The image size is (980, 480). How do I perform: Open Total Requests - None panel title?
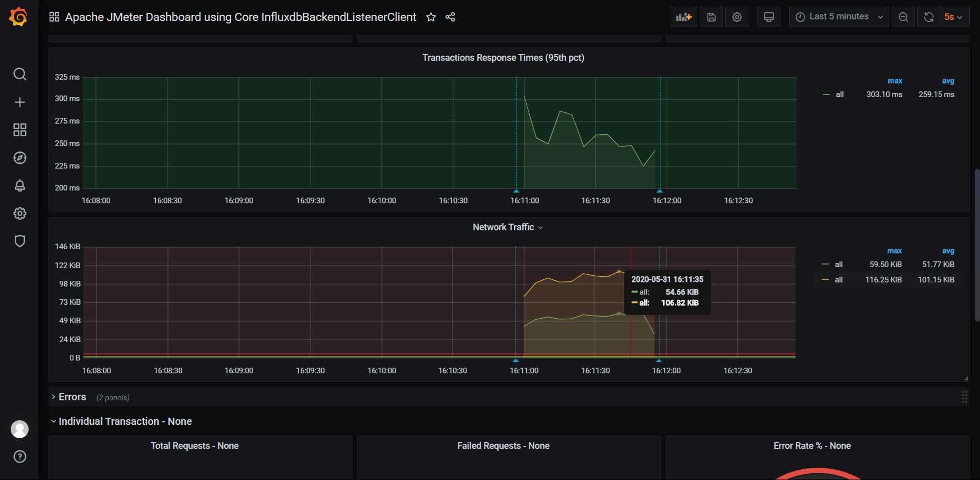(x=194, y=446)
